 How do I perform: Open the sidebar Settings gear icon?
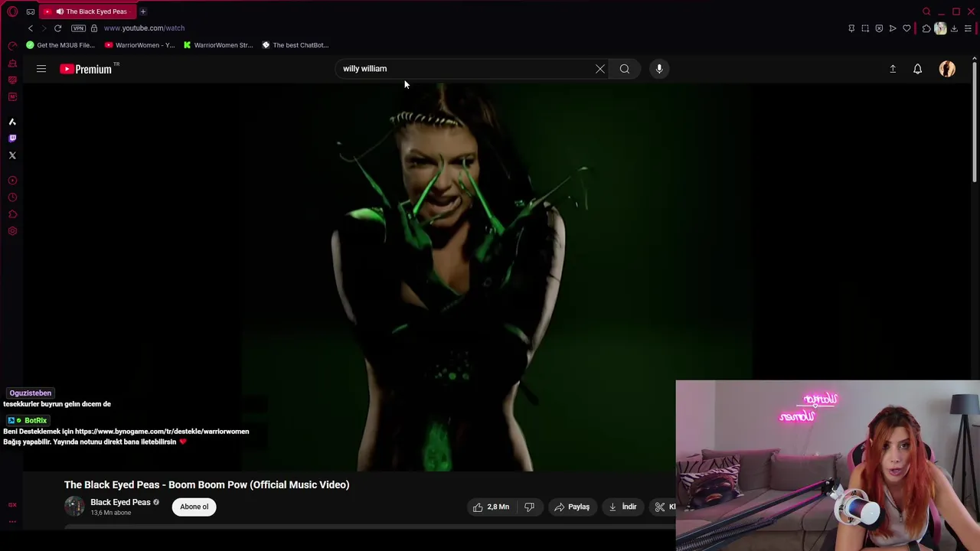pyautogui.click(x=12, y=231)
